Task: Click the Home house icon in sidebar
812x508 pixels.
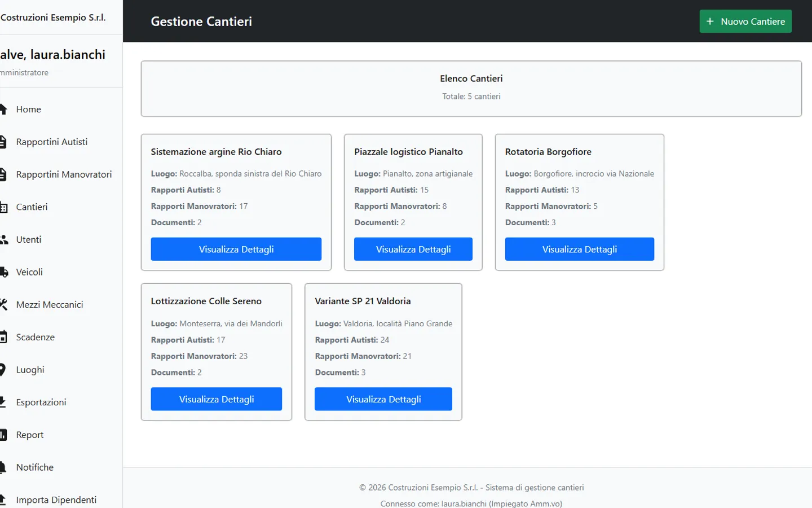Action: (3, 109)
